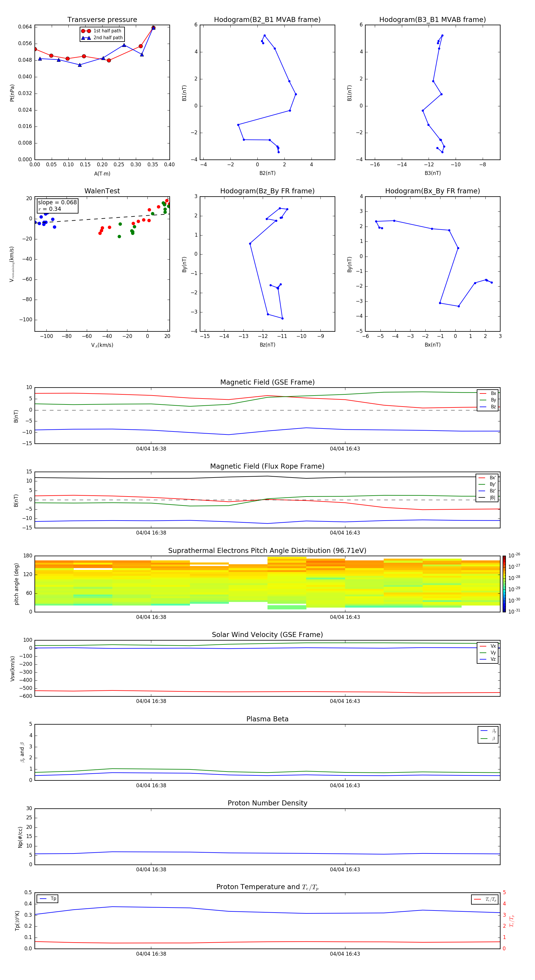This screenshot has width=535, height=980.
Task: Click the 'Np(#/cc)' axis label
Action: [20, 837]
